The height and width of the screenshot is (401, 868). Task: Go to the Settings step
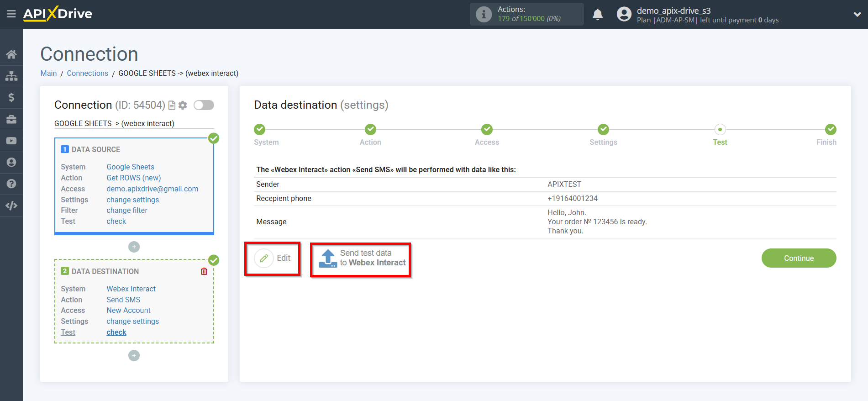point(603,135)
